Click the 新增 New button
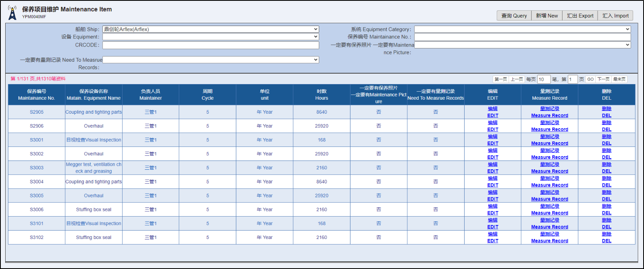 (x=547, y=16)
